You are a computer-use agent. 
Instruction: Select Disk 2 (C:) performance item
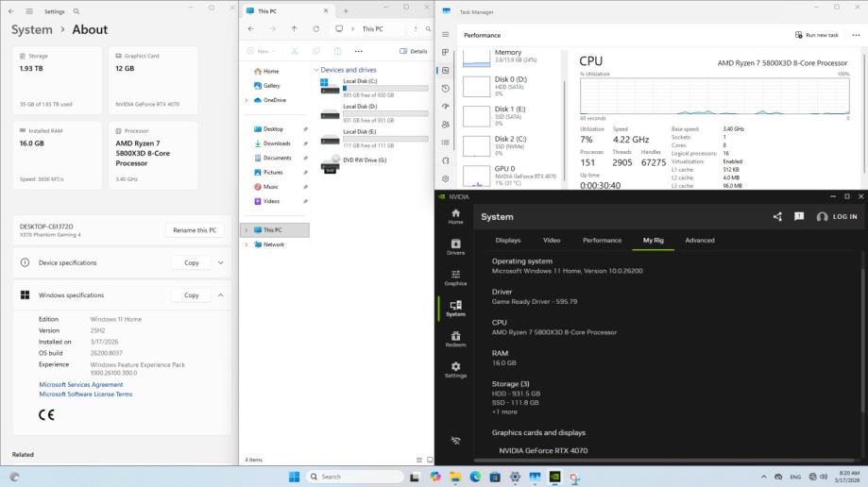pyautogui.click(x=510, y=146)
